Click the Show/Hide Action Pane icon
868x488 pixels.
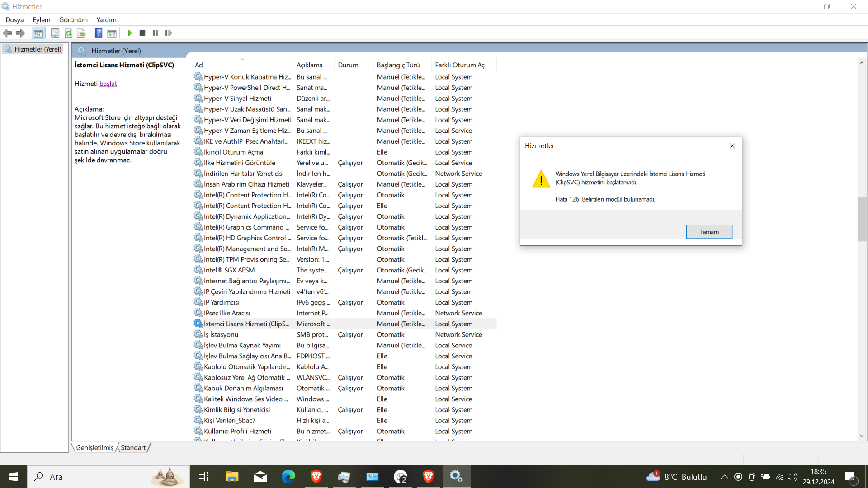point(112,33)
